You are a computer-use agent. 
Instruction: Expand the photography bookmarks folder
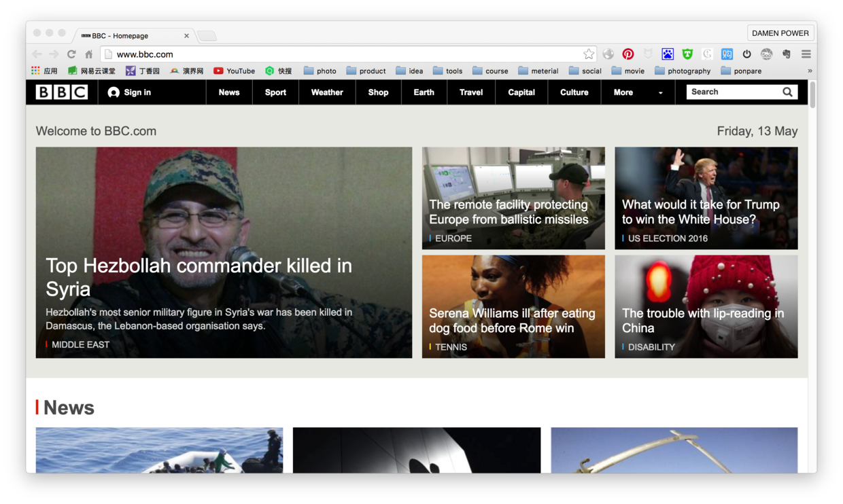[683, 71]
